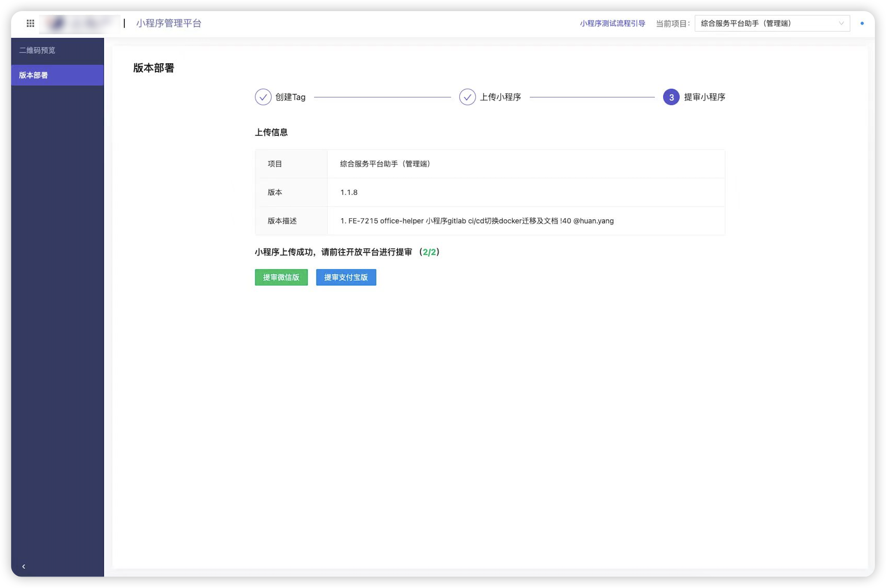886x588 pixels.
Task: Click the 创建Tag step label
Action: coord(290,97)
